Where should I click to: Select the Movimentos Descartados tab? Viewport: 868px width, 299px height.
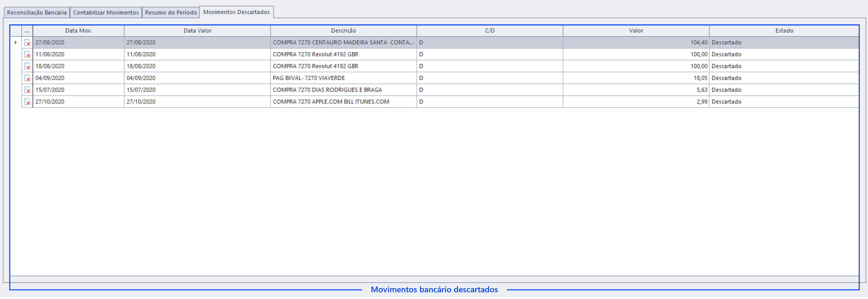pos(237,12)
